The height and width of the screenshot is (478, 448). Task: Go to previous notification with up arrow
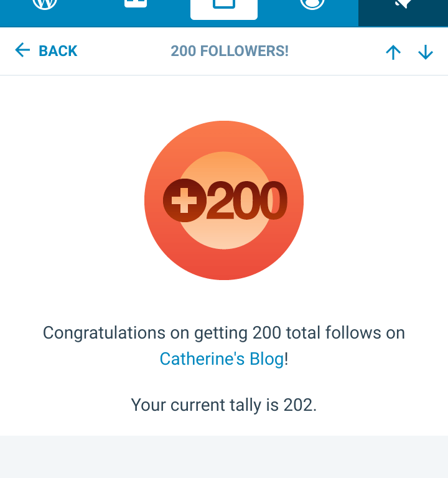pos(393,52)
